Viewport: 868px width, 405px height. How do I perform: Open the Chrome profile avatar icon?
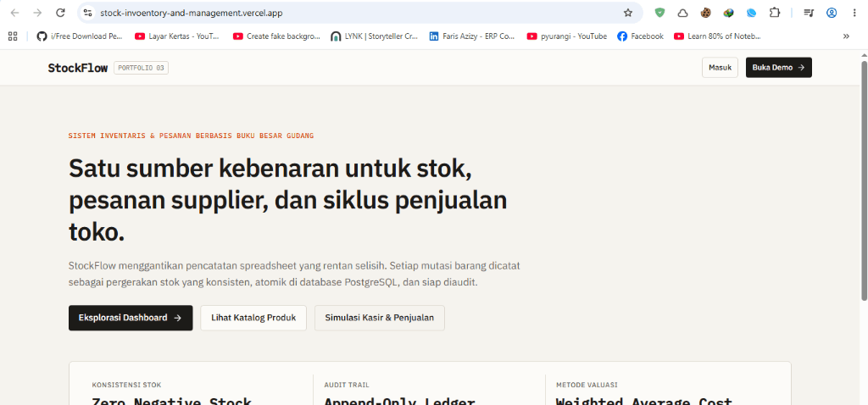tap(832, 13)
